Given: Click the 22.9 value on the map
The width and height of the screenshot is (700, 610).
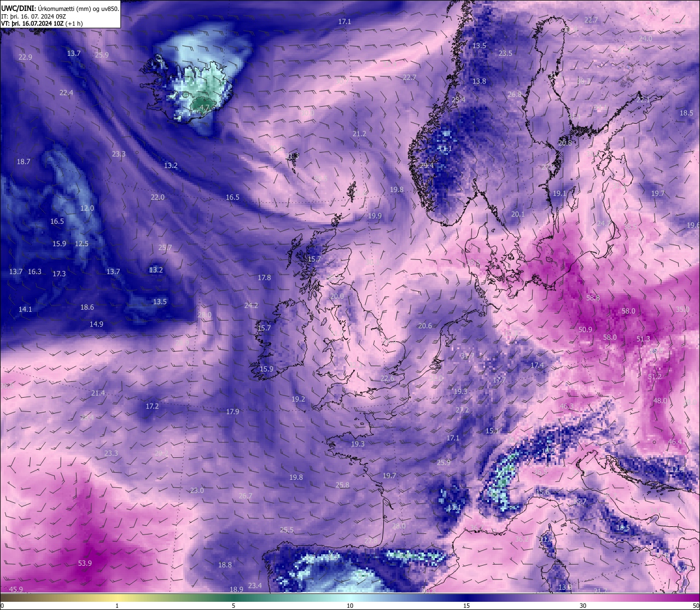Looking at the screenshot, I should [x=25, y=57].
